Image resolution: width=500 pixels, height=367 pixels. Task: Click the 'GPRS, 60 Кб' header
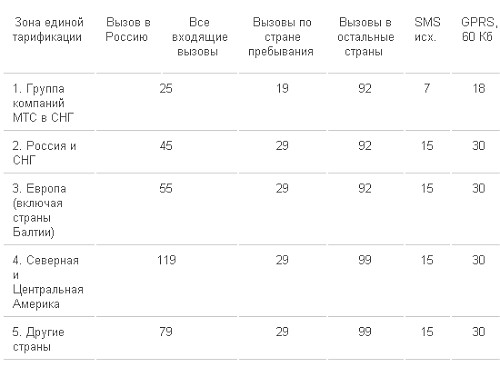(478, 29)
